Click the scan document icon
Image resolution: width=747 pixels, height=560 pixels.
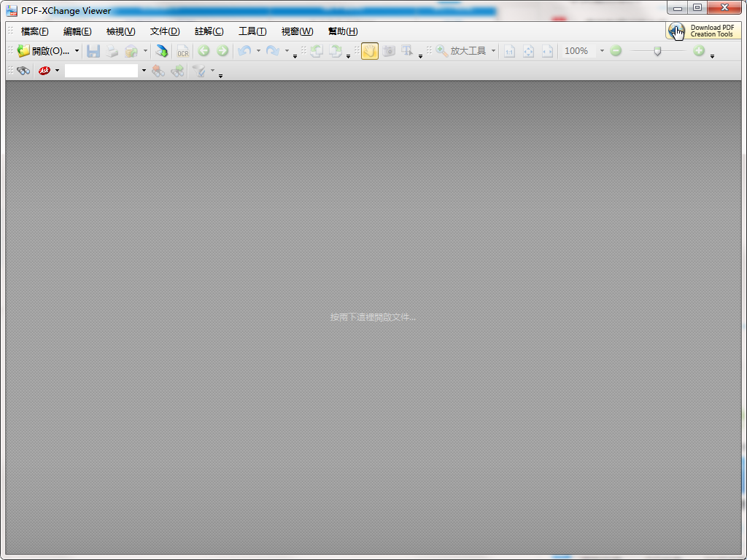click(162, 51)
